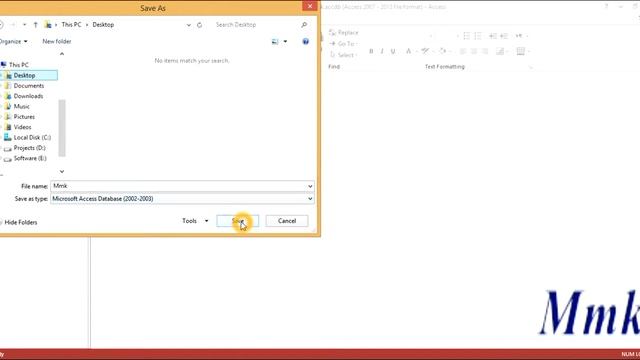This screenshot has width=640, height=360.
Task: Click Decrease Indent icon in Access ribbon
Action: 493,36
